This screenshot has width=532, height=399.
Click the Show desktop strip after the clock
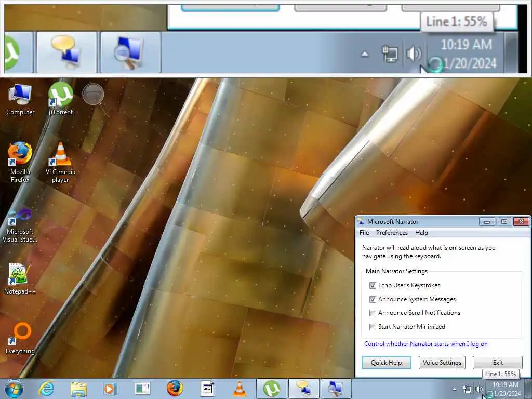pos(528,389)
